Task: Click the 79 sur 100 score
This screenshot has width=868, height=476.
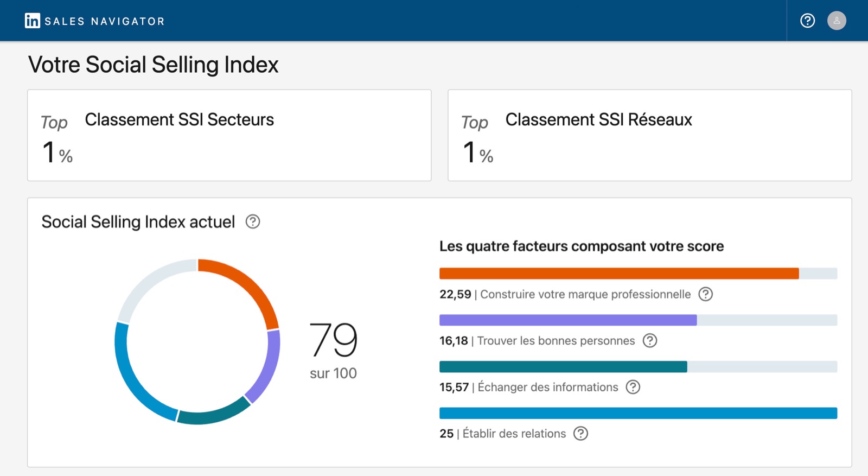Action: pyautogui.click(x=333, y=350)
